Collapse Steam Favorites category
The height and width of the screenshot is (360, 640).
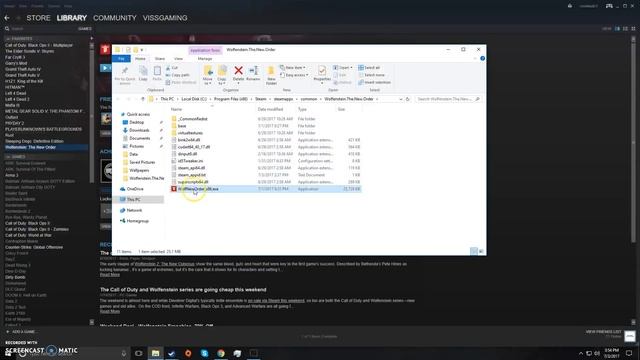point(8,39)
